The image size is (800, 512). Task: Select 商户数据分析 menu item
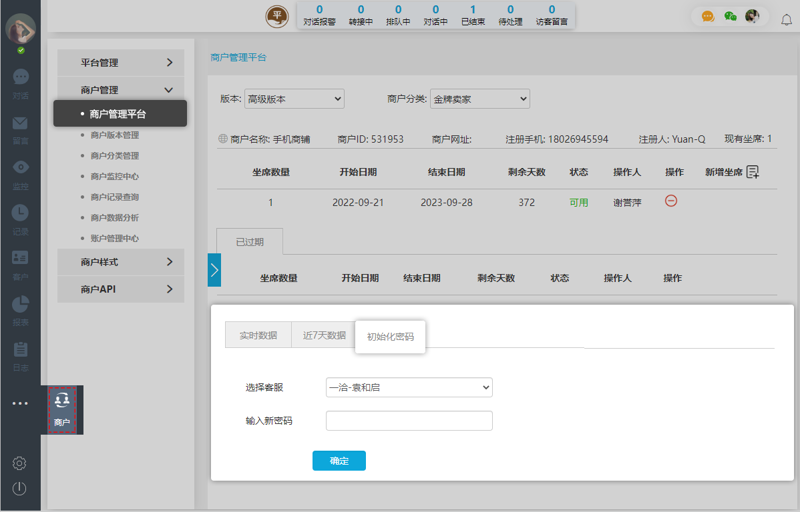click(x=115, y=218)
